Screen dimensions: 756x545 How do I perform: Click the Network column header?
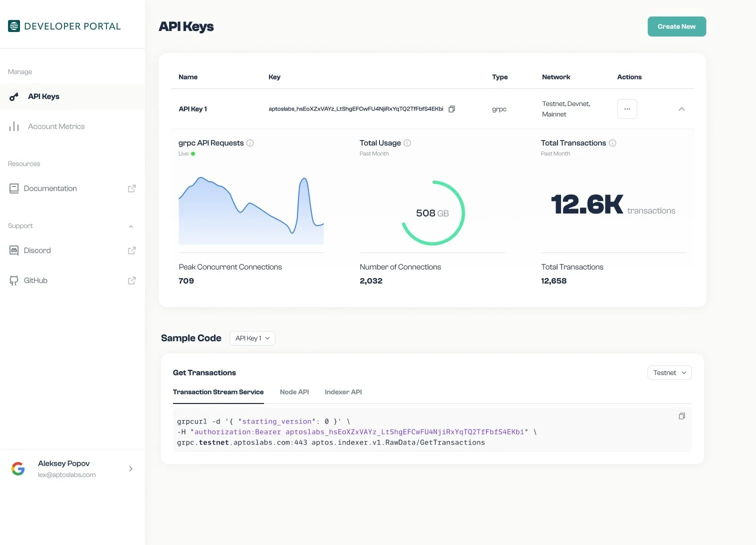[x=556, y=77]
